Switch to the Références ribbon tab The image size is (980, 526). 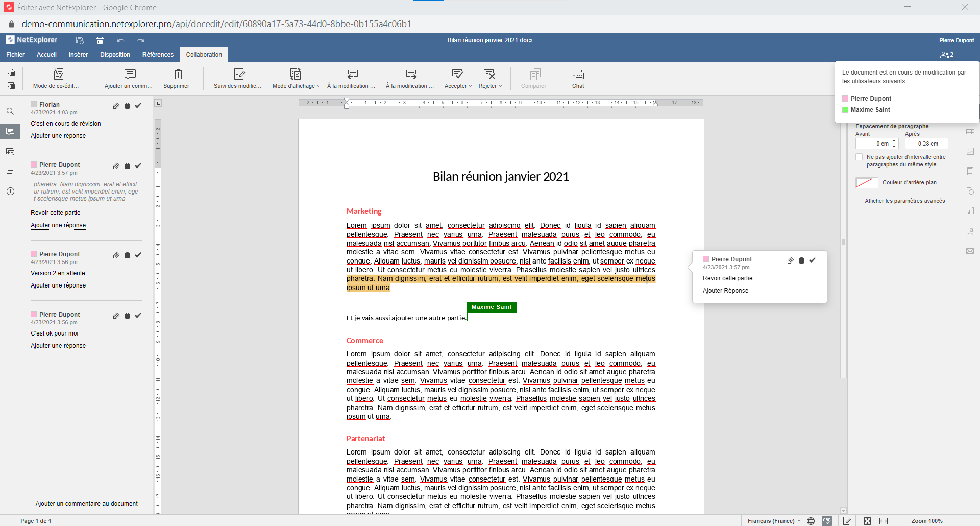158,55
